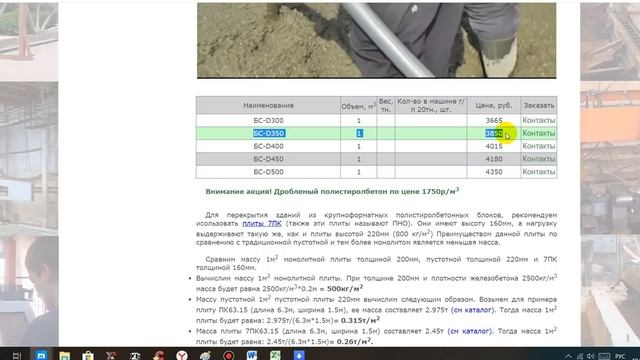640x360 pixels.
Task: Open the volume control in the system tray
Action: point(591,357)
